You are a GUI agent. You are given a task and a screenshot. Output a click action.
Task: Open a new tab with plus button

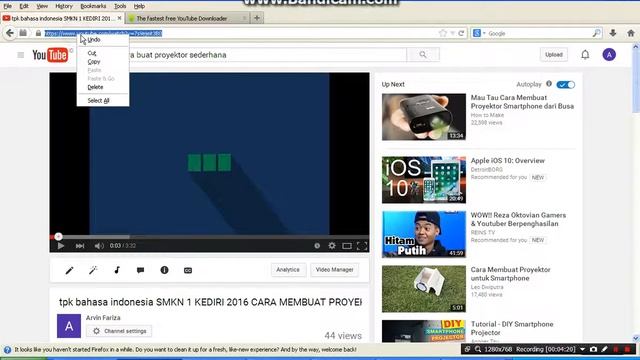pyautogui.click(x=257, y=18)
